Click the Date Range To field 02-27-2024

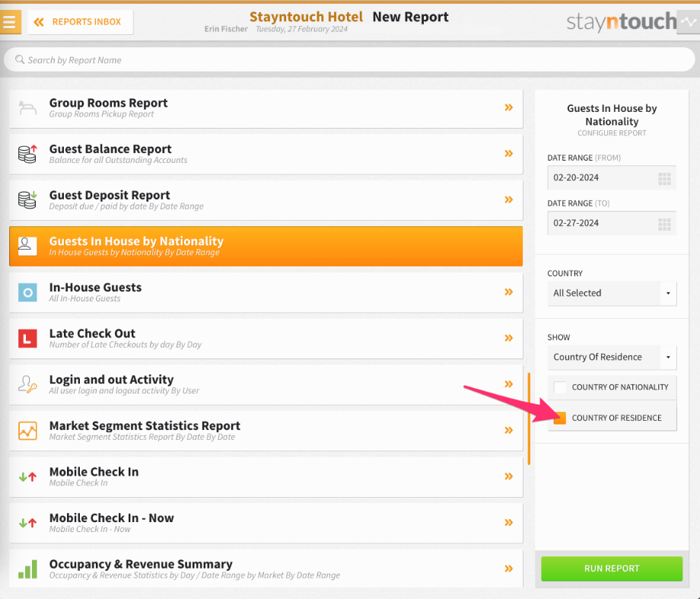pyautogui.click(x=612, y=223)
